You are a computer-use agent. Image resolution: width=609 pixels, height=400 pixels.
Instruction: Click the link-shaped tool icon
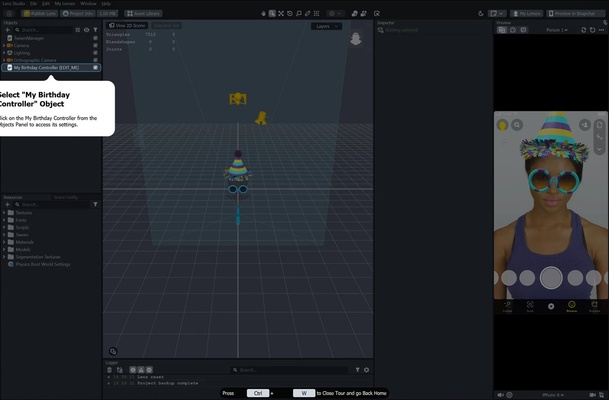(308, 14)
